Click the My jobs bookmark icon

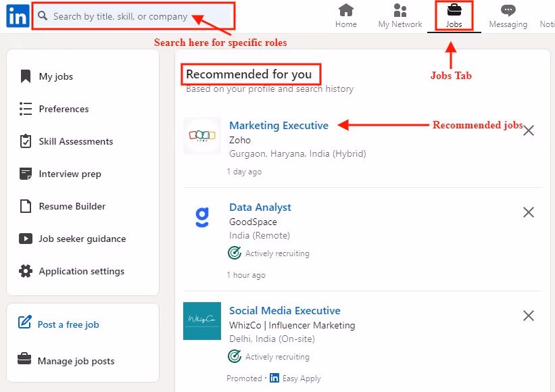[x=26, y=76]
